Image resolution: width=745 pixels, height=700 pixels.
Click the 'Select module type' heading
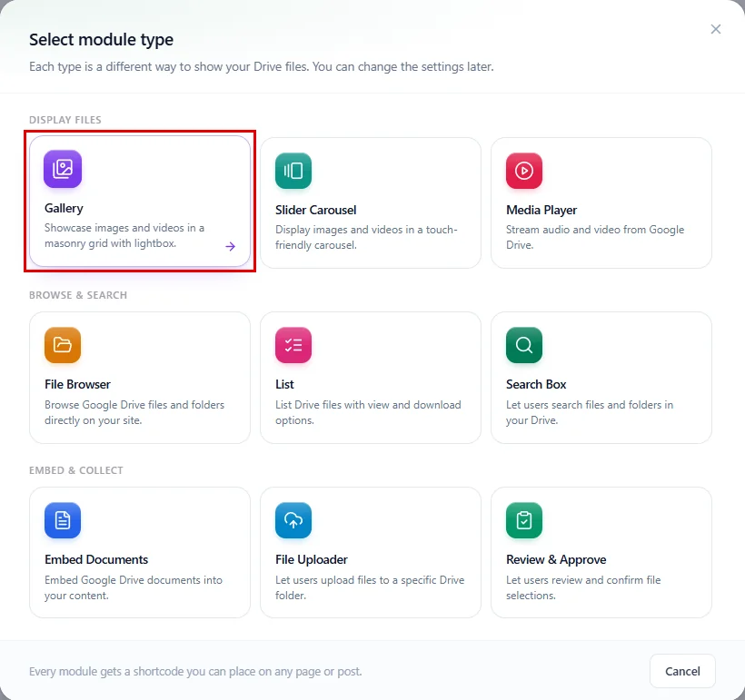[101, 39]
